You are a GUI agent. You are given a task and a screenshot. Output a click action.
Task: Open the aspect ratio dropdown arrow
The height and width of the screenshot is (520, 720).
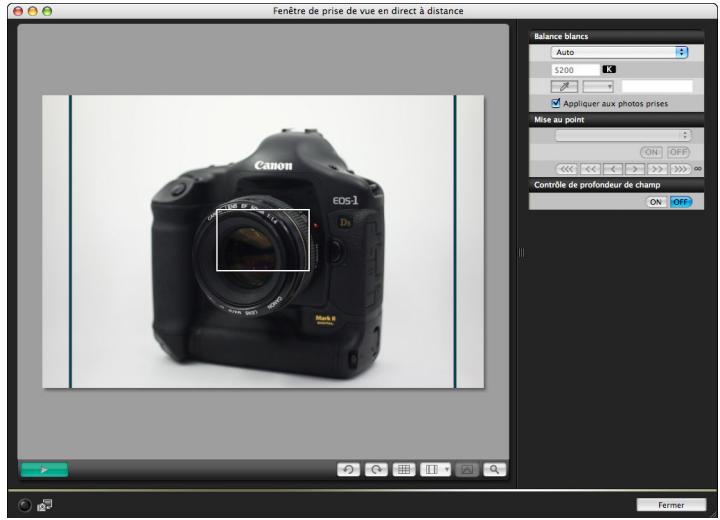coord(446,469)
